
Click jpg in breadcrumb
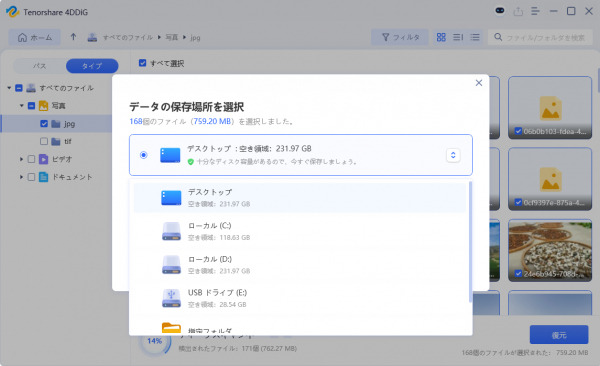point(196,38)
